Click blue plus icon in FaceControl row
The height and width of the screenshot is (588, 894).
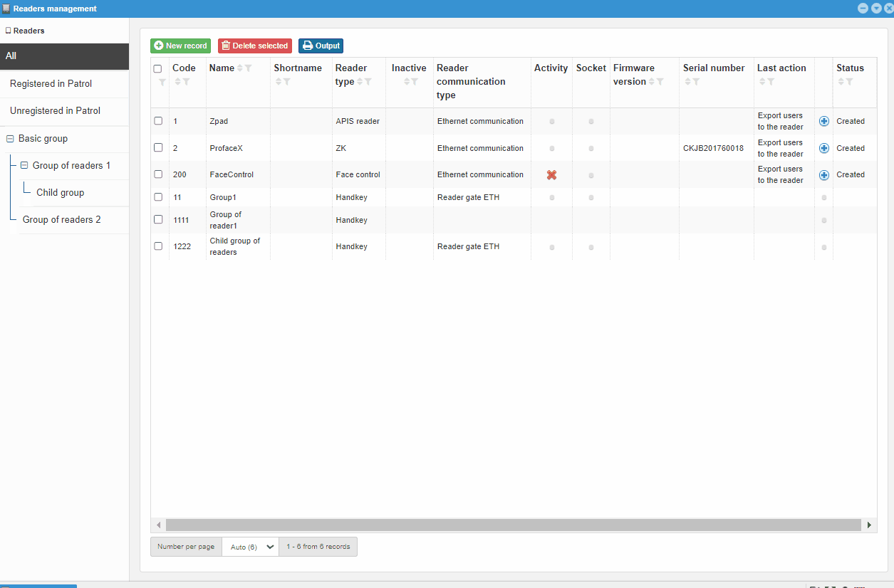click(824, 174)
